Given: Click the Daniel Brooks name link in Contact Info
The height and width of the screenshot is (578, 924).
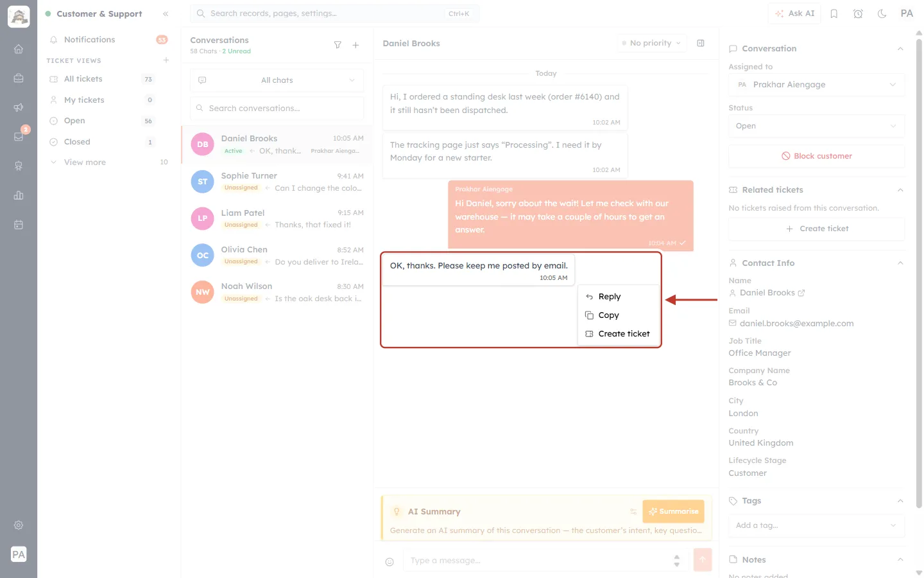Looking at the screenshot, I should 767,293.
